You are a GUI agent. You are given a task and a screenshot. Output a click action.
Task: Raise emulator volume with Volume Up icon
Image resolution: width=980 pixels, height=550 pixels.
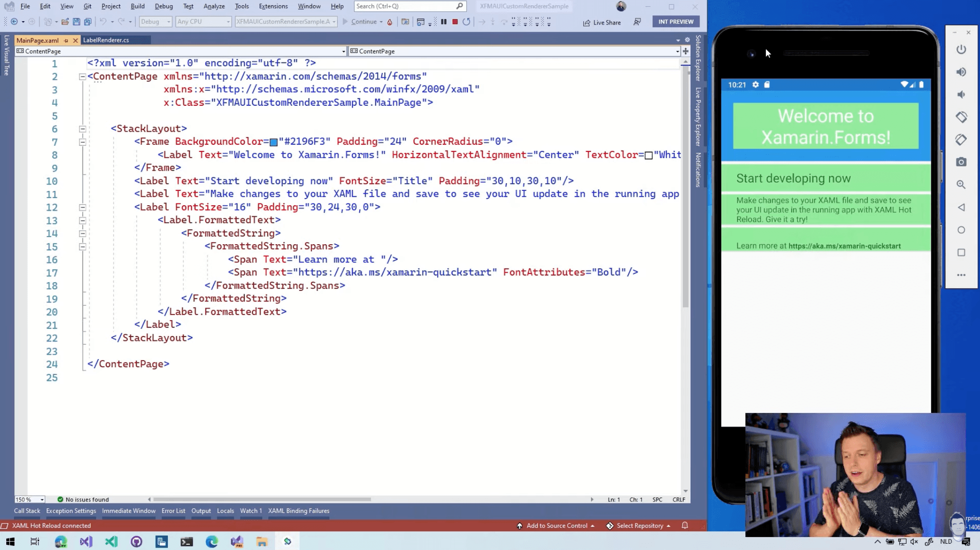(961, 72)
